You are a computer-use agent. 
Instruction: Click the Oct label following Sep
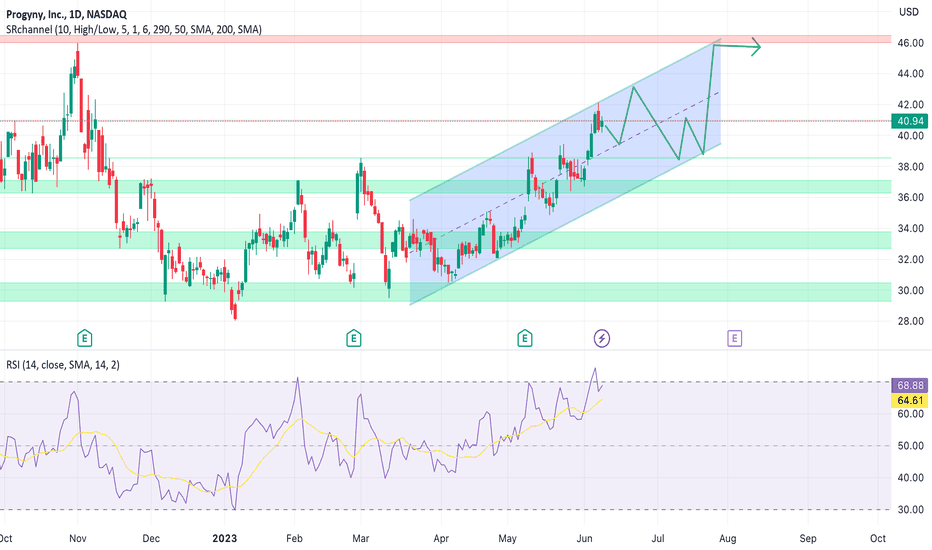(x=878, y=538)
